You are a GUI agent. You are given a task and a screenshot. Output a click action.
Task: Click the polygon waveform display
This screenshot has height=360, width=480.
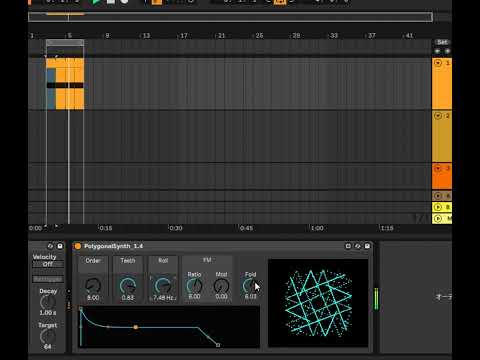coord(318,303)
